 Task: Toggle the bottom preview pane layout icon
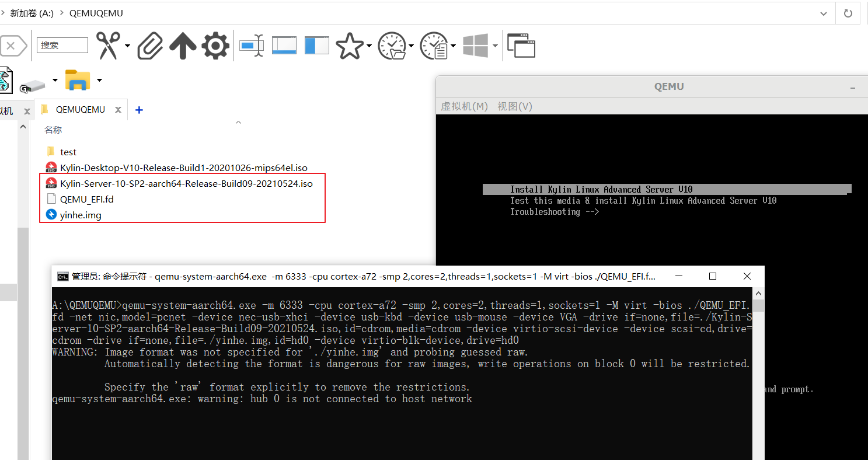point(284,46)
